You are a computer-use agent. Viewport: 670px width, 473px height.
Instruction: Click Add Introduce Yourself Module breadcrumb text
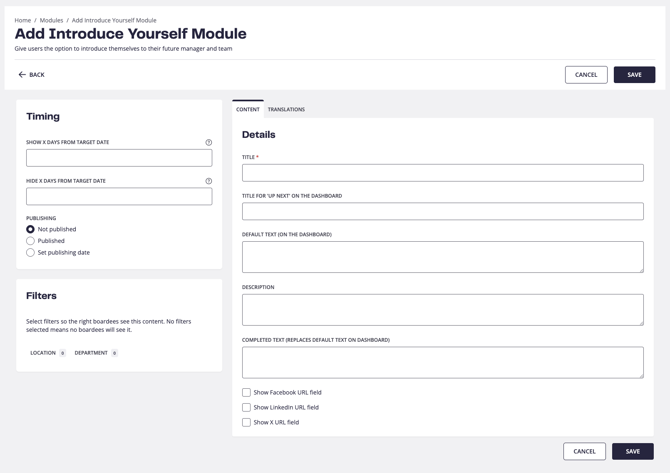[x=114, y=20]
